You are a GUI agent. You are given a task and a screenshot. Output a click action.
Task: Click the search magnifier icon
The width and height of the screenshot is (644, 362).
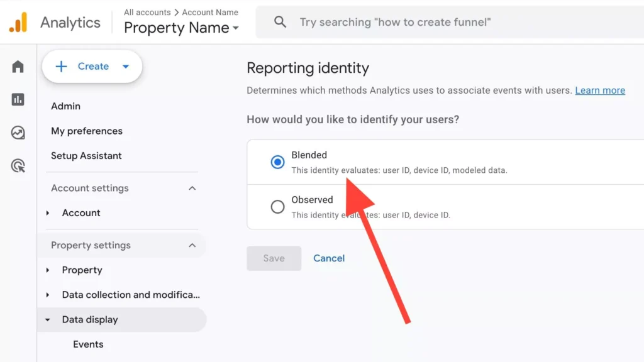pos(279,21)
